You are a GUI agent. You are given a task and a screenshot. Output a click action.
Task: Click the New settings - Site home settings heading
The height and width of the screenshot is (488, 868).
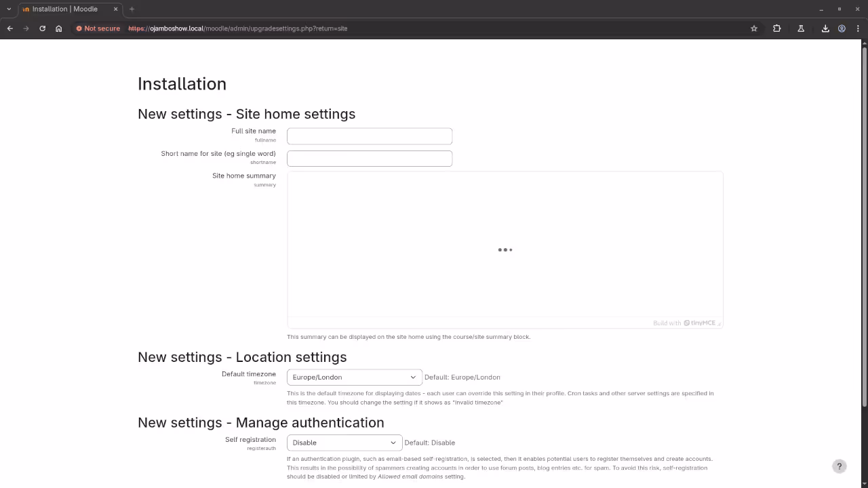[x=247, y=114]
